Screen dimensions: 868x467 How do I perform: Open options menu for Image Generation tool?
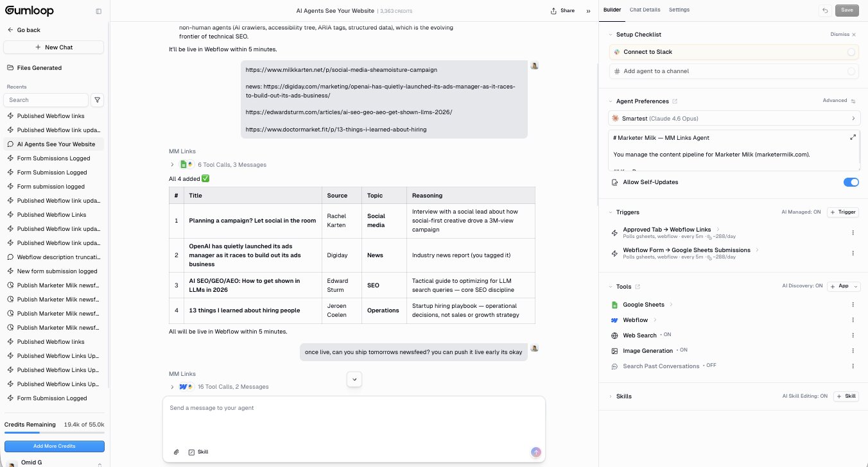pos(853,351)
